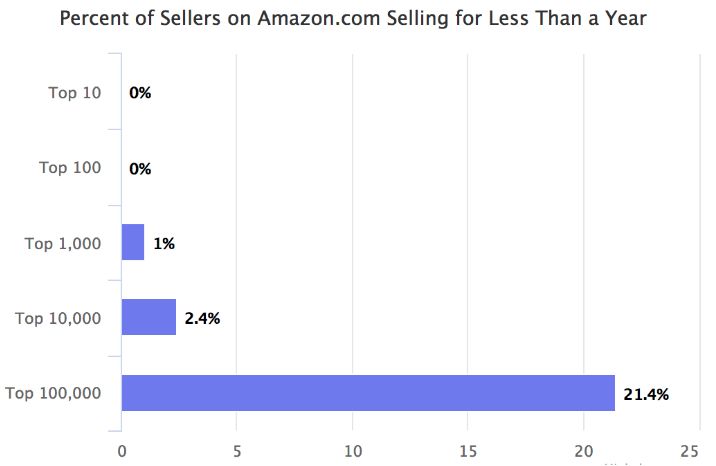The height and width of the screenshot is (466, 716).
Task: Select the 5 tick label on x-axis
Action: point(237,450)
